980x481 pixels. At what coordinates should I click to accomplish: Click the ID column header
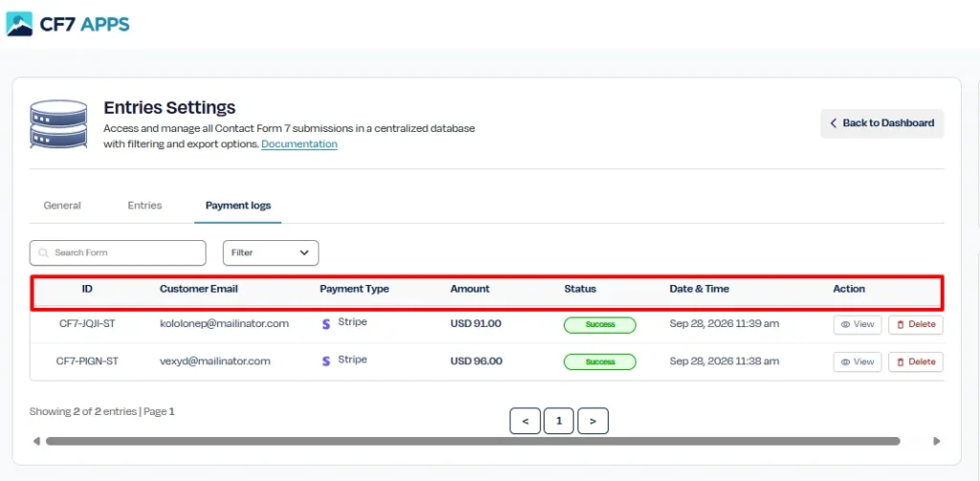87,289
